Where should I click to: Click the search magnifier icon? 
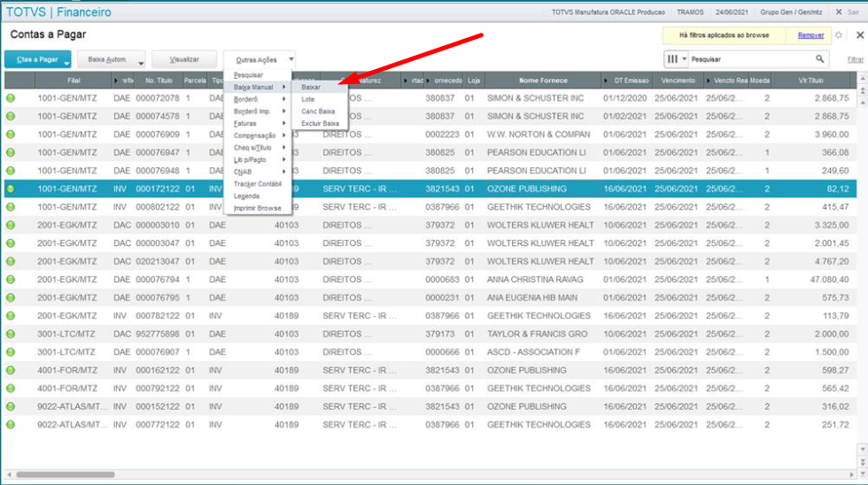pos(819,59)
